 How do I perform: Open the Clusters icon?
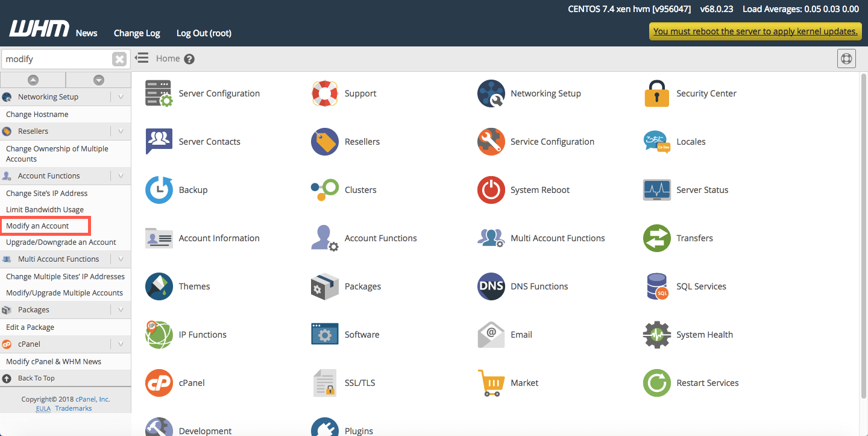325,190
